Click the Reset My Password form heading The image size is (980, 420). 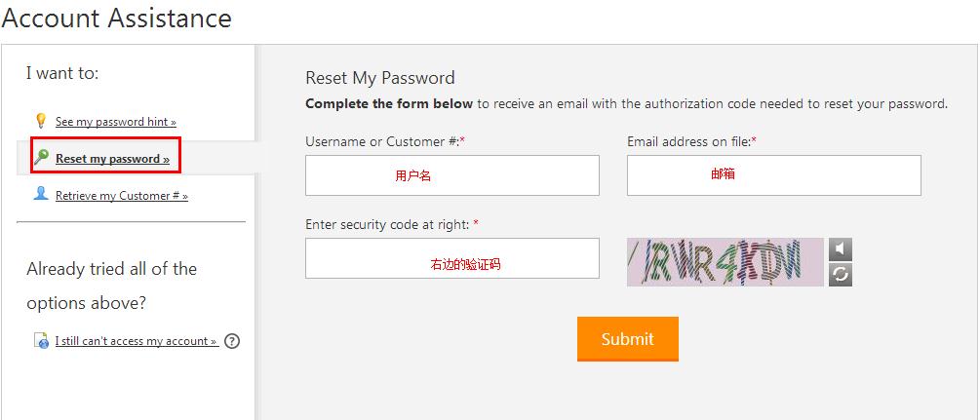380,78
